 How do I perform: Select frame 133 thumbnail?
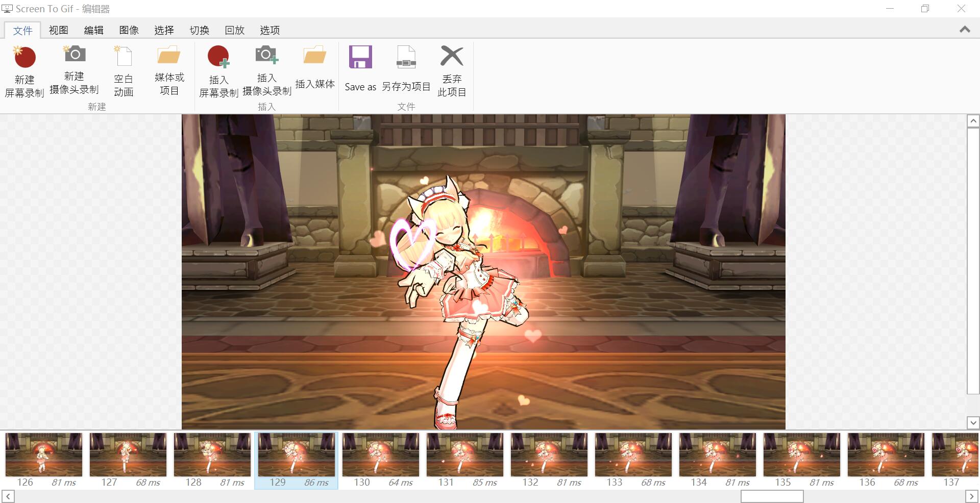coord(633,455)
